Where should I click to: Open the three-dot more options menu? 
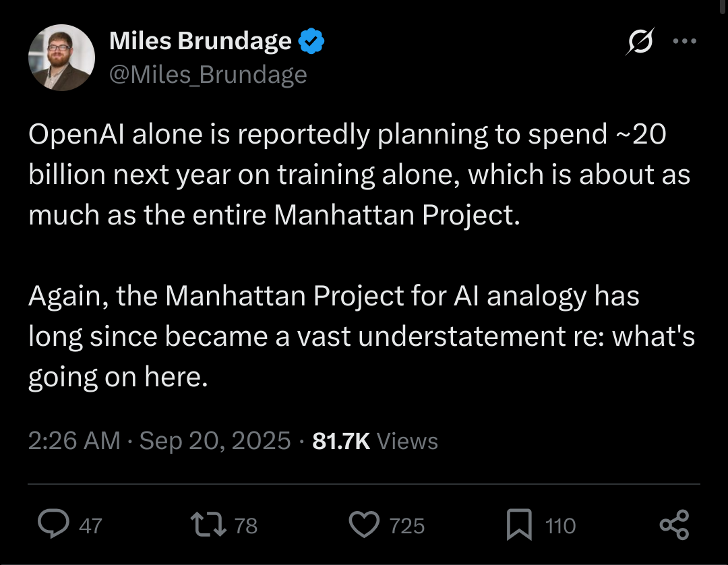pyautogui.click(x=685, y=41)
